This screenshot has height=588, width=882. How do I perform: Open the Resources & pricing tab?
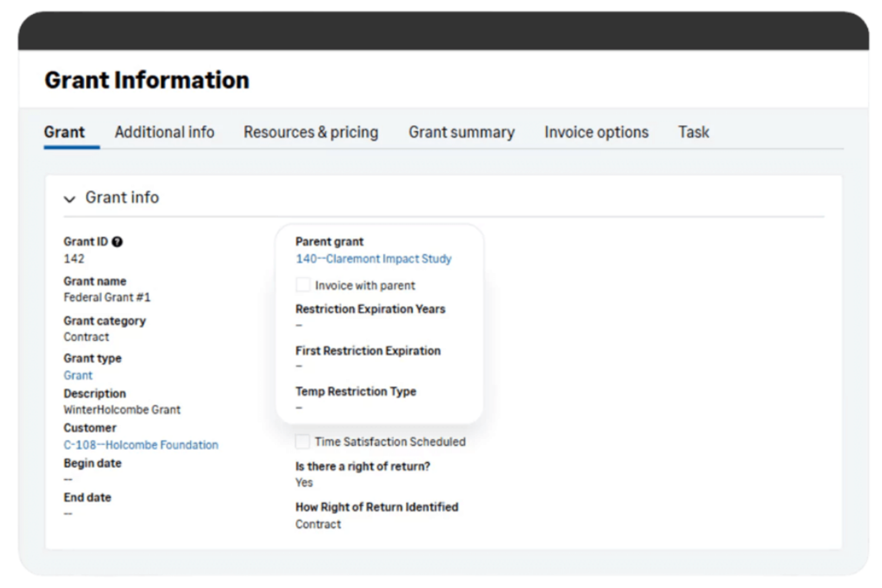point(310,132)
